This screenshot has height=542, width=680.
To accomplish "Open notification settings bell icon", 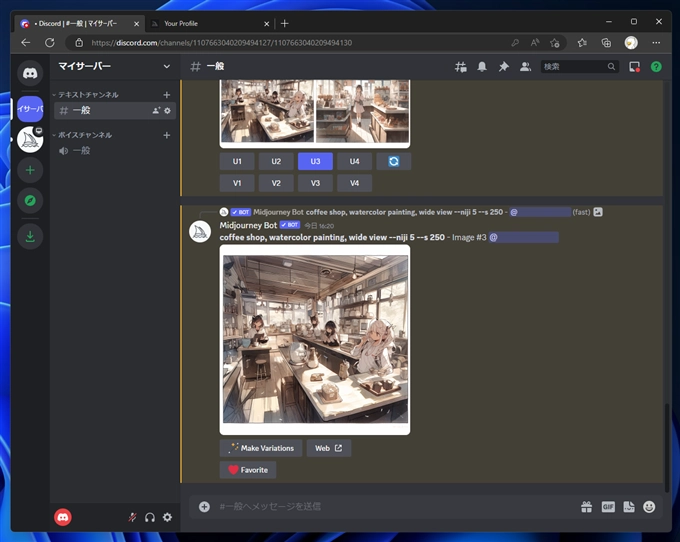I will tap(482, 67).
